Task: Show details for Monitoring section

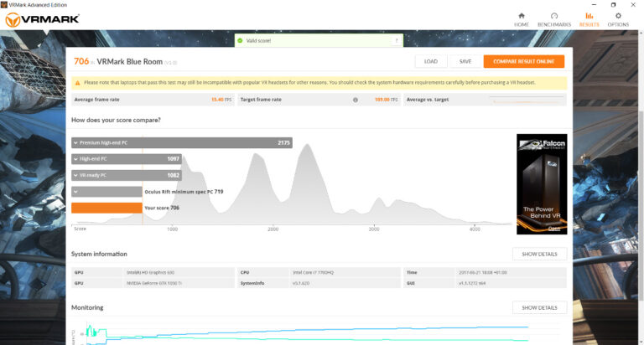Action: click(539, 307)
